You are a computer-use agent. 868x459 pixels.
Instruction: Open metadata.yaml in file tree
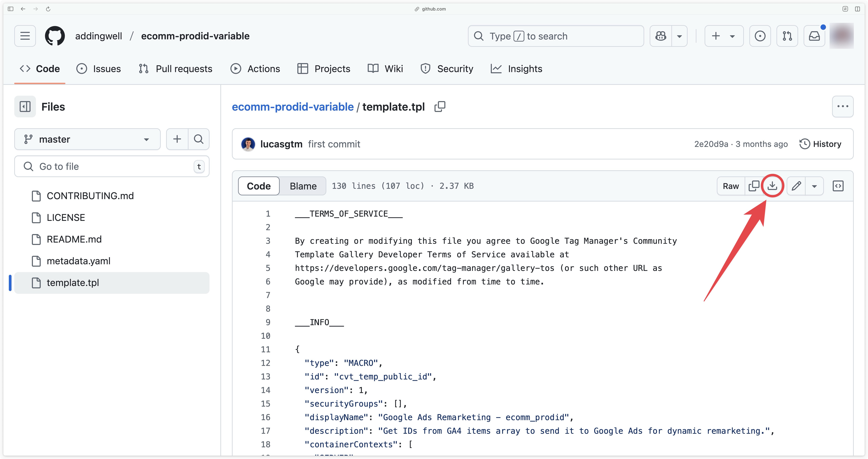pyautogui.click(x=112, y=261)
